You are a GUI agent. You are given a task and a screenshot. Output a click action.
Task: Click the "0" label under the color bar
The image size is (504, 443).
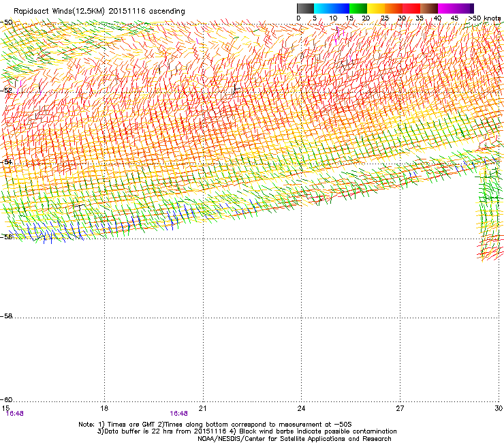(298, 18)
